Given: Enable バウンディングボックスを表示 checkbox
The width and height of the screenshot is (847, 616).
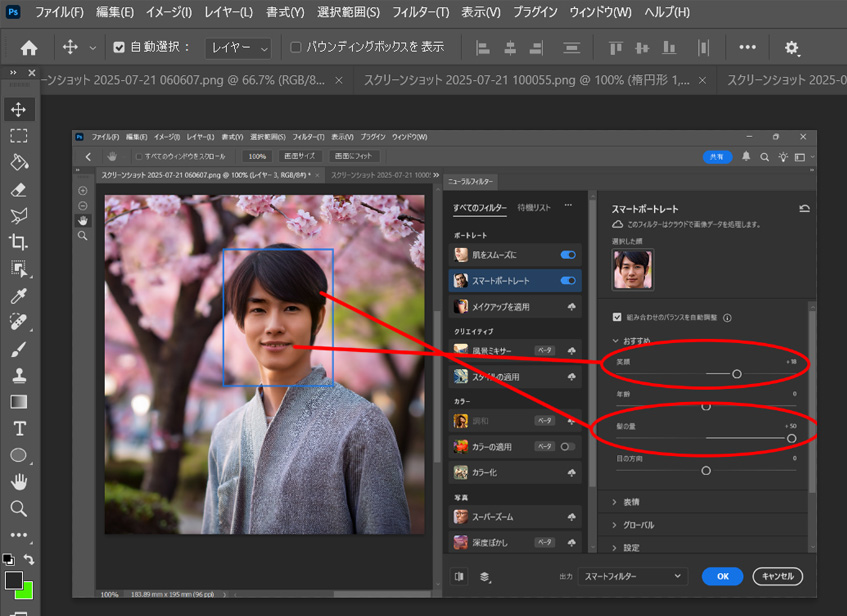Looking at the screenshot, I should 295,48.
